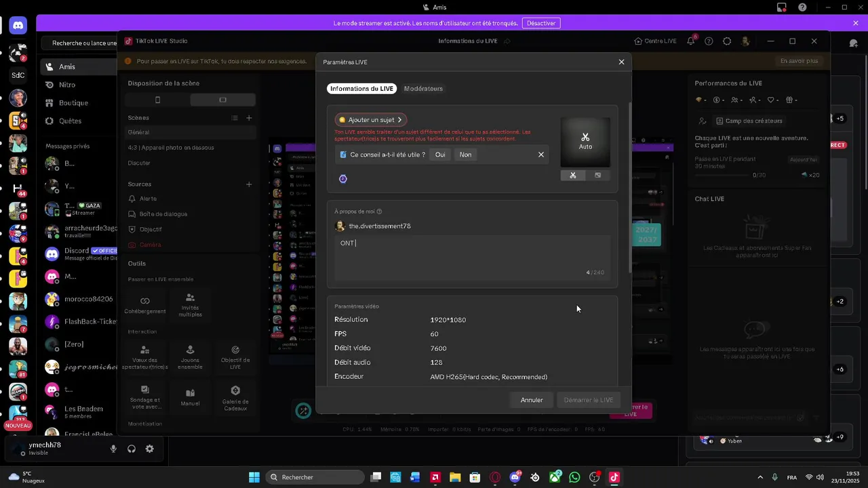Screen dimensions: 868x488
Task: Click the Annuler button
Action: click(532, 400)
